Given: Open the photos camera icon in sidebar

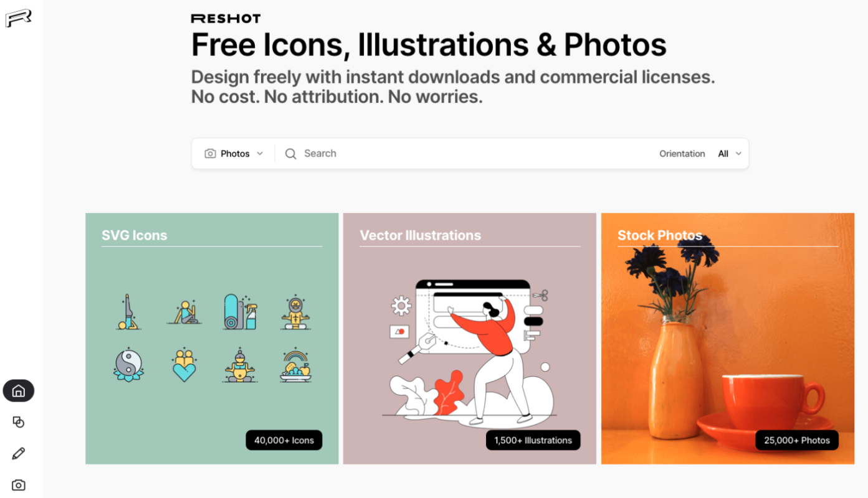Looking at the screenshot, I should coord(19,485).
